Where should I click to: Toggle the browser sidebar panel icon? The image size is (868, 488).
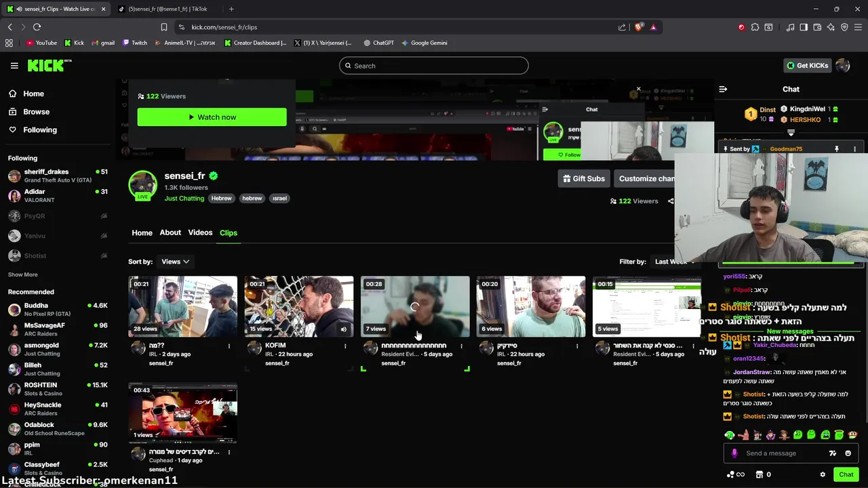[x=804, y=27]
